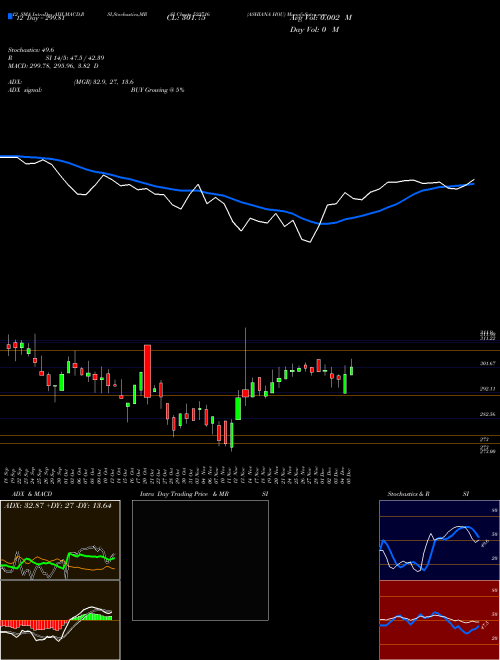
Task: Select the ADX: 32.87 +DY: 27 -DY: 13.64 header
Action: (58, 506)
